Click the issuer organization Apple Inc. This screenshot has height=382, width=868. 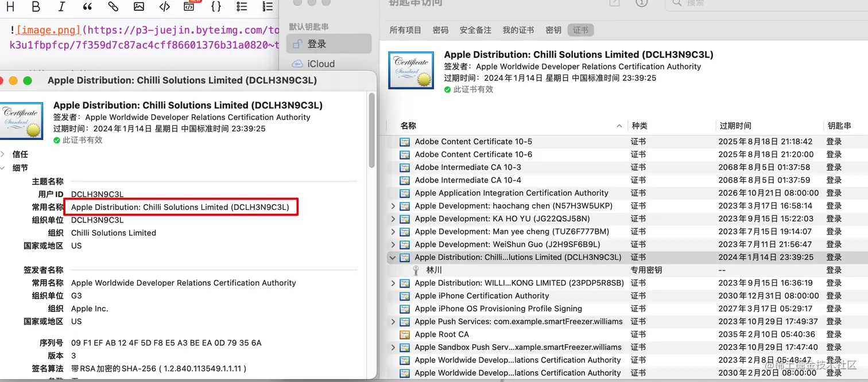[x=90, y=309]
